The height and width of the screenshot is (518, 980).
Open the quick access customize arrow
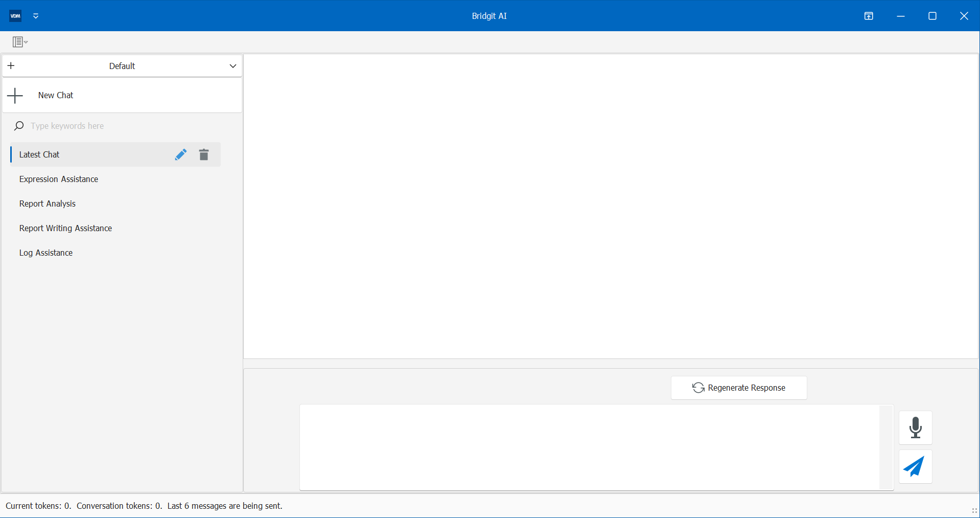(x=36, y=16)
